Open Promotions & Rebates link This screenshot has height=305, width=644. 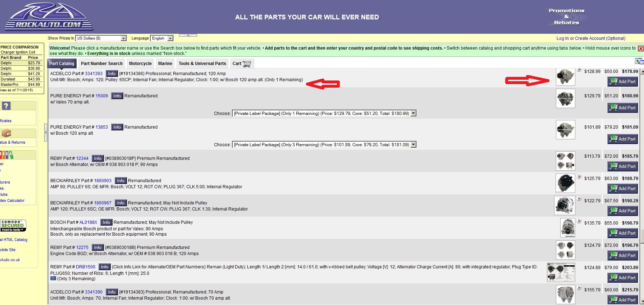coord(566,17)
